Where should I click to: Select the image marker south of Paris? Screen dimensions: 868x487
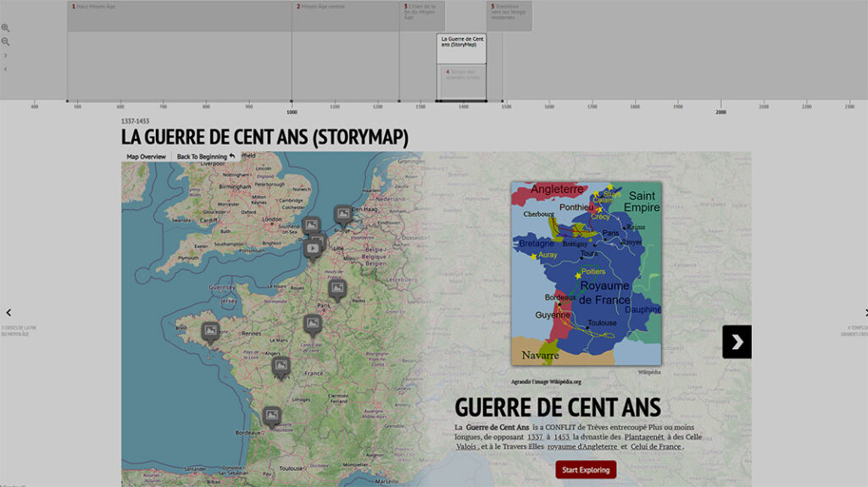click(x=313, y=324)
